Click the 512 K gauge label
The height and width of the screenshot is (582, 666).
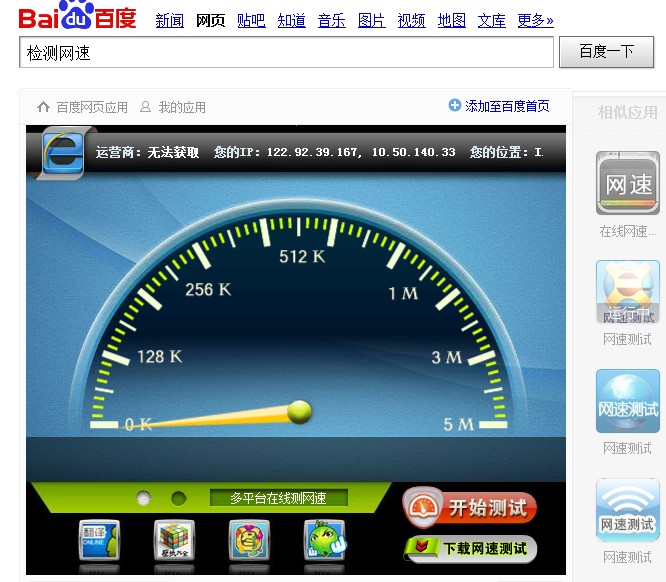click(302, 256)
